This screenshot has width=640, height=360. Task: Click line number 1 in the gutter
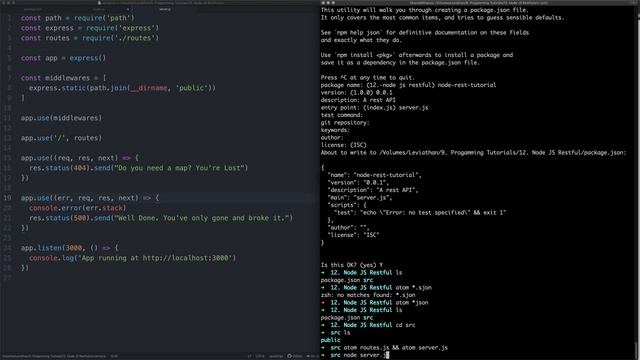[x=9, y=18]
